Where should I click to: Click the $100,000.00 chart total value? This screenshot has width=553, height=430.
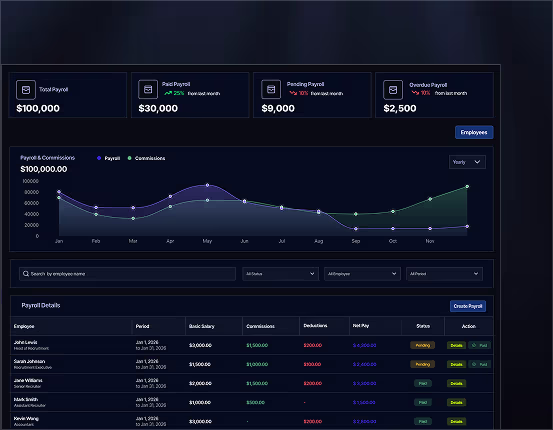[x=44, y=169]
